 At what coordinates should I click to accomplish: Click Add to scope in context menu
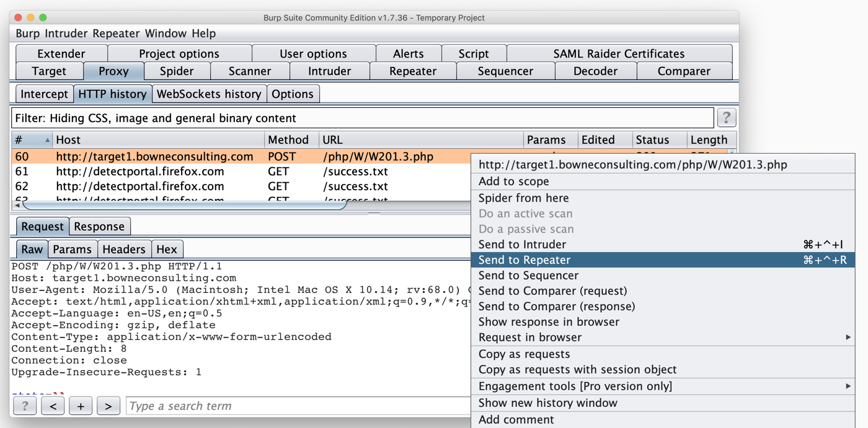(x=513, y=181)
